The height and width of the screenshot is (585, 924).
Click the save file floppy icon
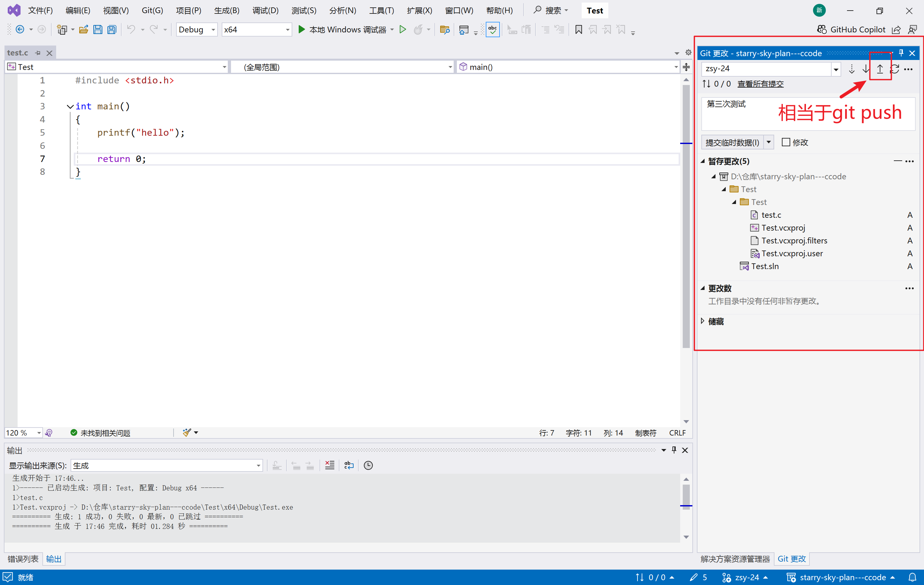98,30
